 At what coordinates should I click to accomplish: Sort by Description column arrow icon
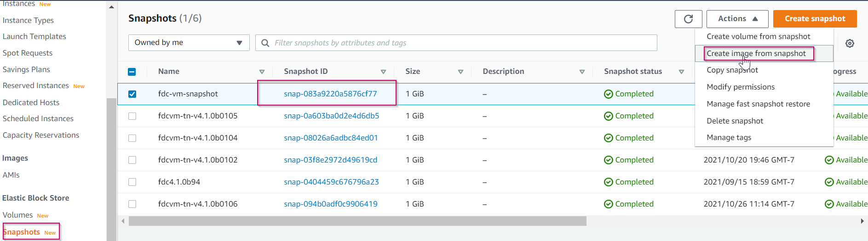coord(582,72)
